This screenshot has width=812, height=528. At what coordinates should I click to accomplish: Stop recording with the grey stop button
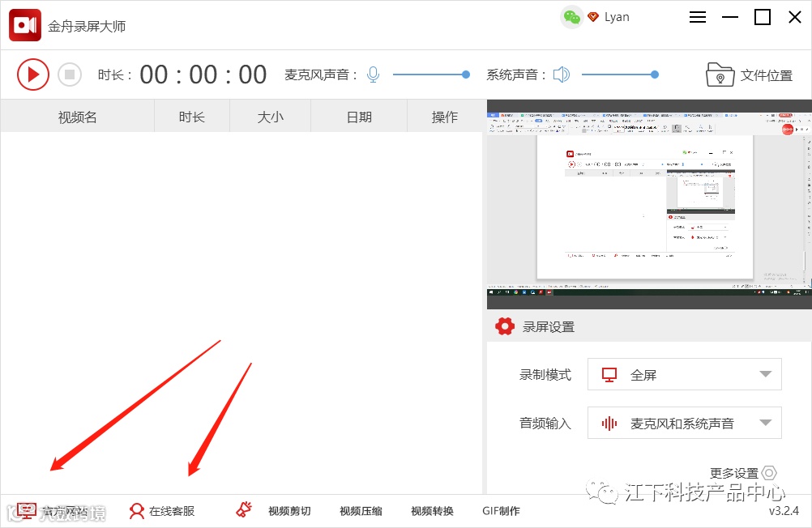click(70, 75)
